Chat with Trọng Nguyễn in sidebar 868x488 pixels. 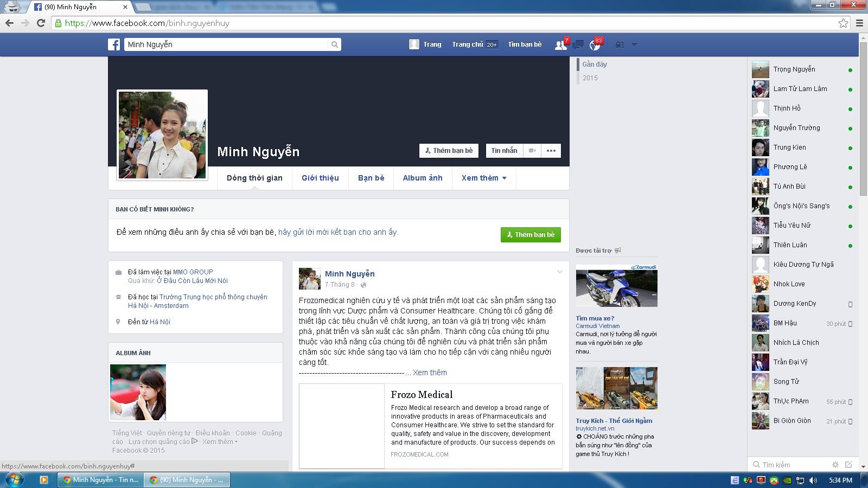(x=803, y=69)
